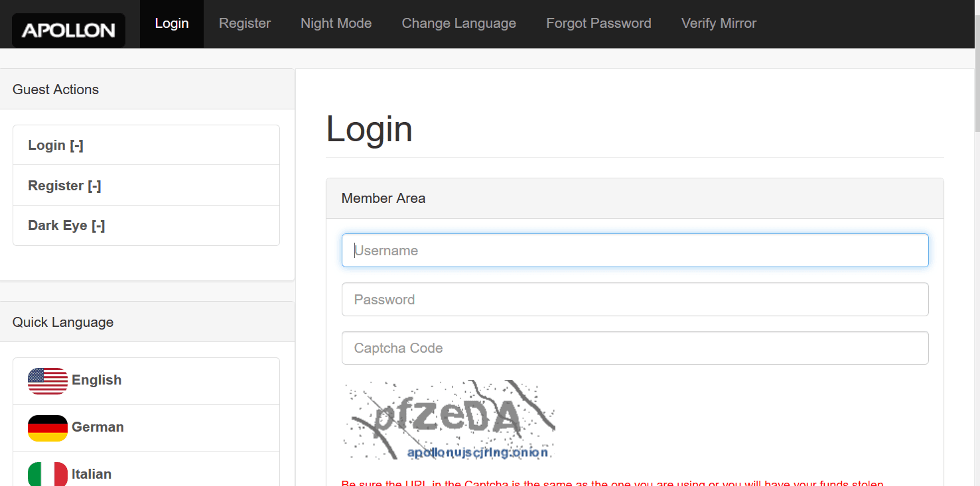Open Change Language menu item
The width and height of the screenshot is (980, 486).
click(458, 23)
